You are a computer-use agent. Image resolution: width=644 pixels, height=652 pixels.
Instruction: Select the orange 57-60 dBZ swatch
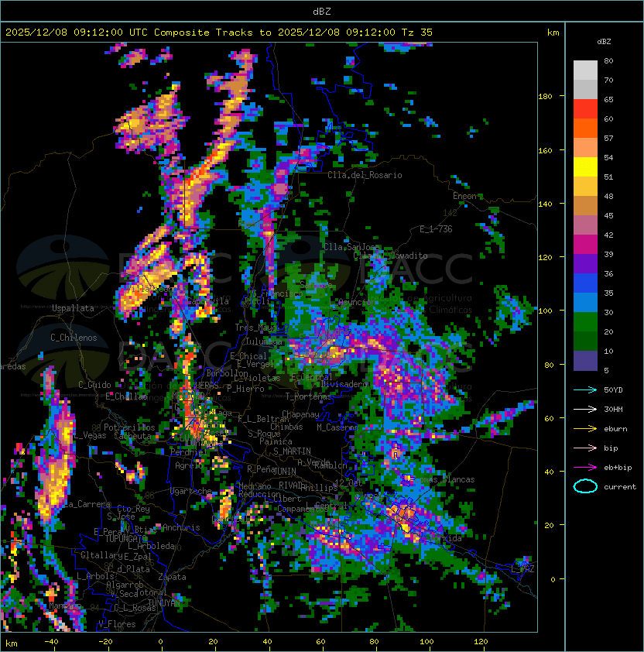tap(585, 128)
